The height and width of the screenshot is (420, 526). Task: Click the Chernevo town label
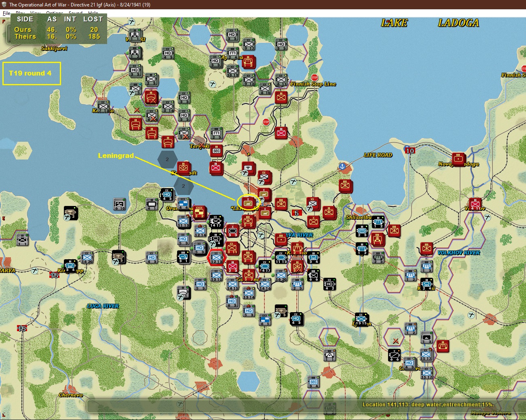(71, 395)
